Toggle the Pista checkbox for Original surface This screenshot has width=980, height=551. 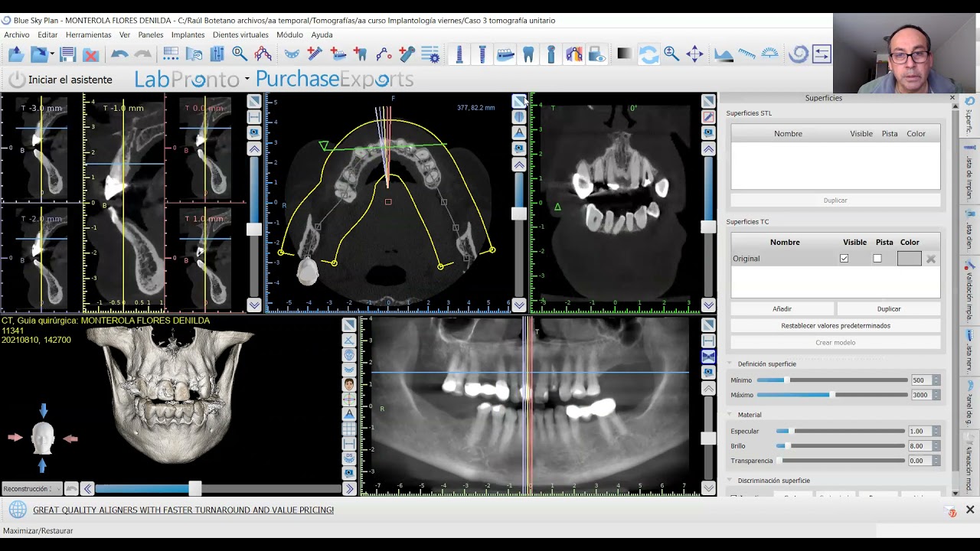(x=877, y=259)
